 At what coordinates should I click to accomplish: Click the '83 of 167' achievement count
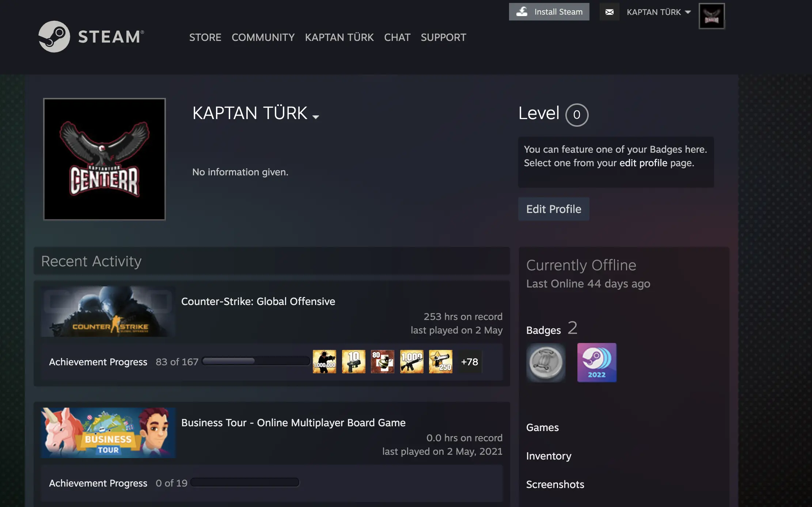pyautogui.click(x=177, y=362)
